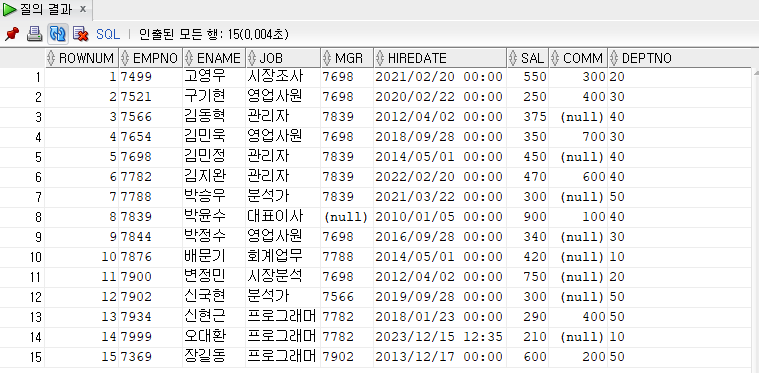Viewport: 759px width, 373px height.
Task: Click the refresh query result icon
Action: pos(58,34)
